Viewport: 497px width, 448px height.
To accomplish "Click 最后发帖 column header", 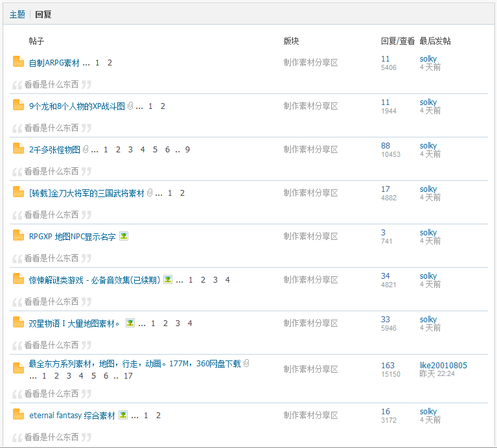I will click(x=435, y=41).
